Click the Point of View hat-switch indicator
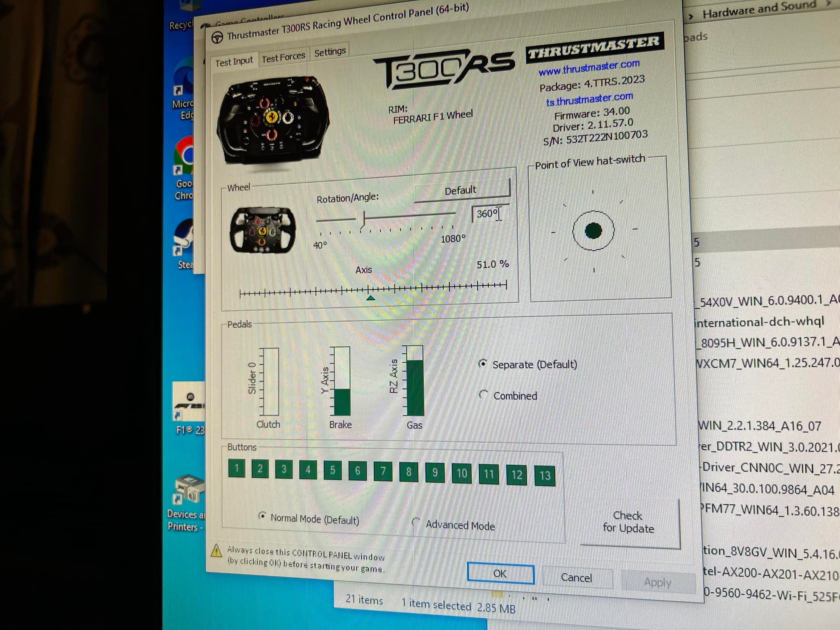Viewport: 840px width, 630px height. coord(593,231)
